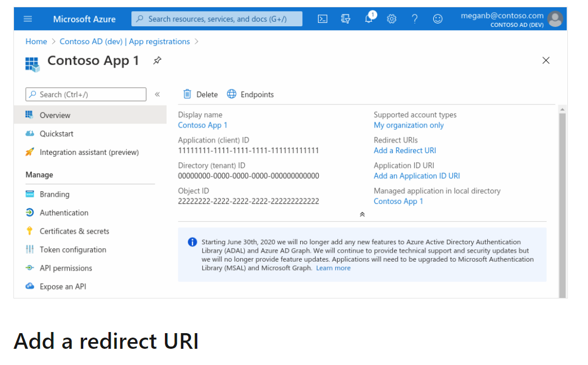588x365 pixels.
Task: Click the Authentication arrow icon
Action: pos(30,212)
